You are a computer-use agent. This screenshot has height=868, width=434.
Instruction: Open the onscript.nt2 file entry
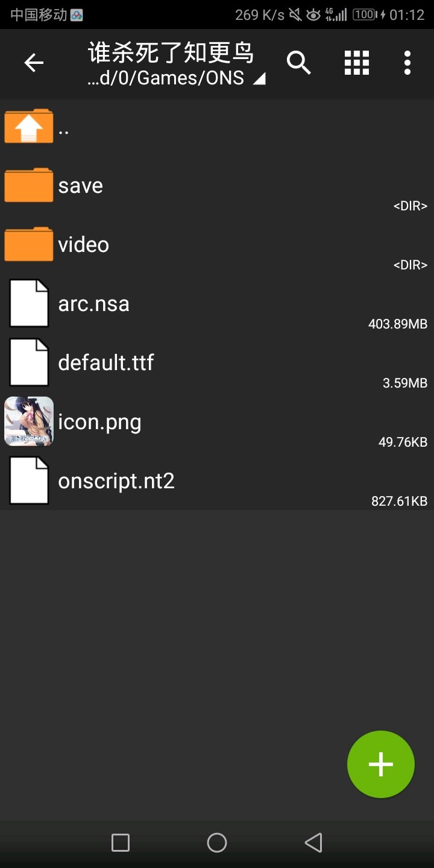point(217,480)
